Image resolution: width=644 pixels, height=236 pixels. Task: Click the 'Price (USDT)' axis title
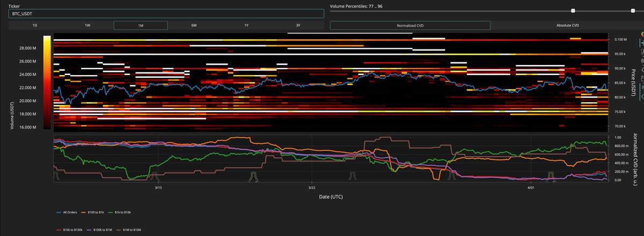633,83
